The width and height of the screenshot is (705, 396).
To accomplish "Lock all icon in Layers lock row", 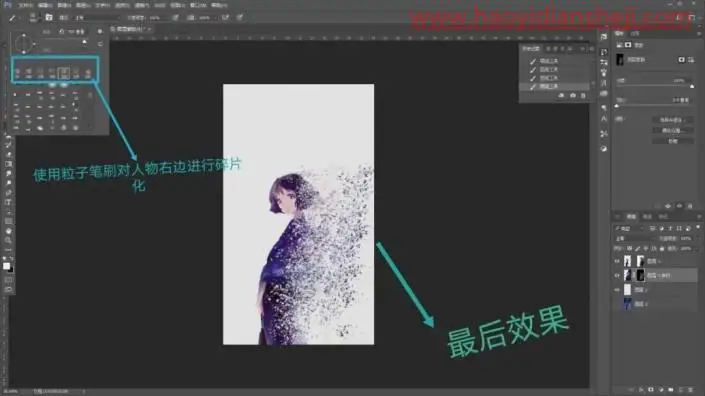I will pos(662,249).
